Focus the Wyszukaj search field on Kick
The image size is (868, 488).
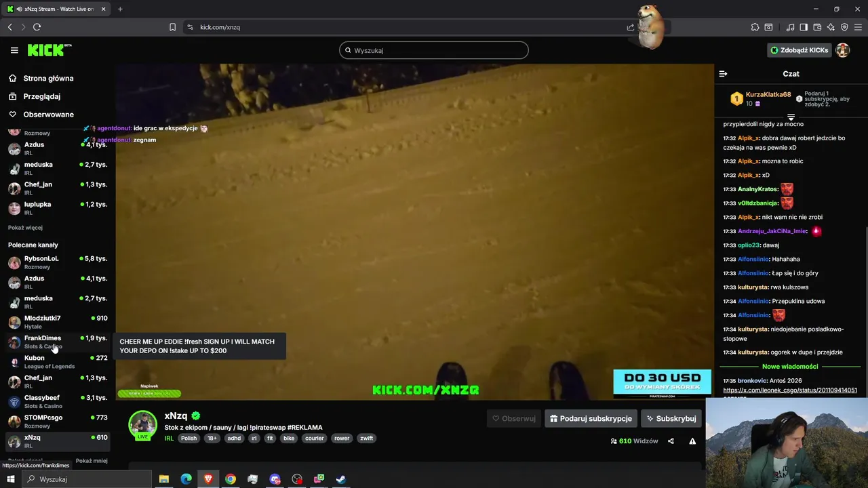pos(433,50)
